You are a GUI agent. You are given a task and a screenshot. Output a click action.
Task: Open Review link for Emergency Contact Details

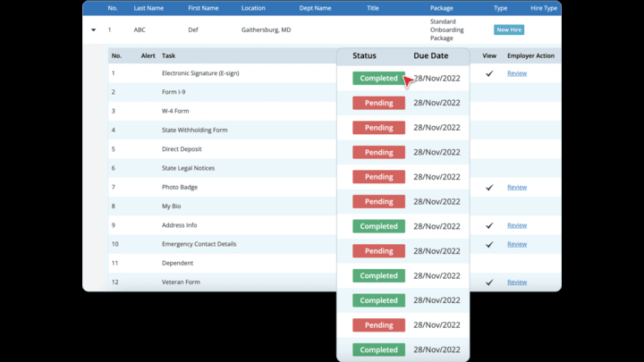516,244
